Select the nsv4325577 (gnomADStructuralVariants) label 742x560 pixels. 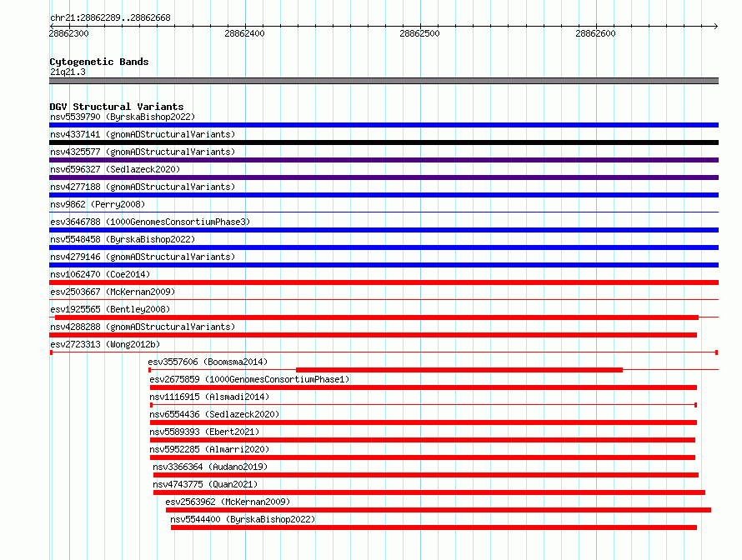[x=143, y=152]
